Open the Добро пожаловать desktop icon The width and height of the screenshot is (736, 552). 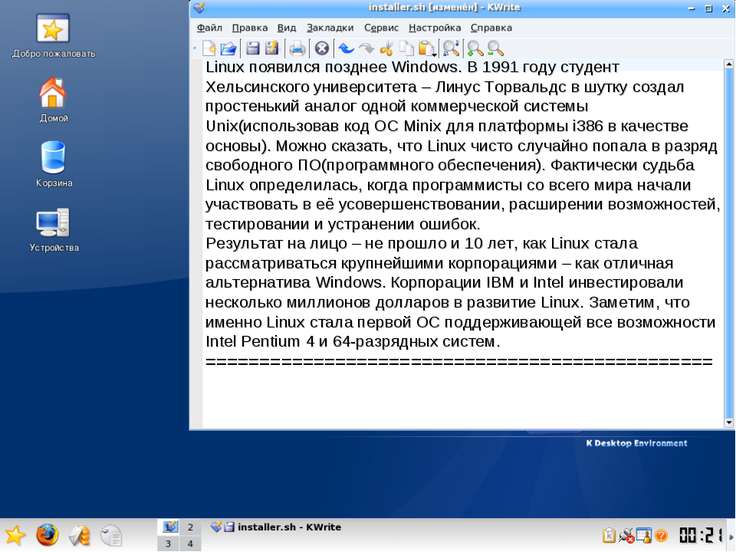coord(53,36)
